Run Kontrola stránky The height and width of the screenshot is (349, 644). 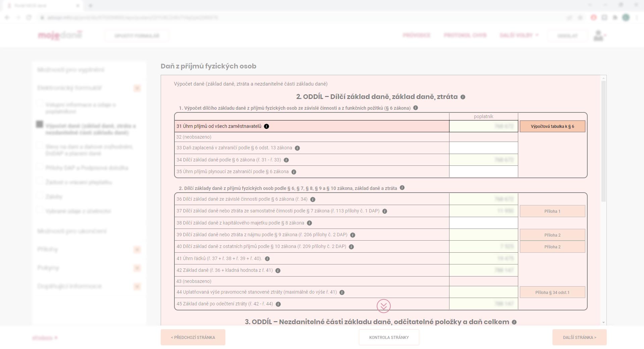(389, 337)
